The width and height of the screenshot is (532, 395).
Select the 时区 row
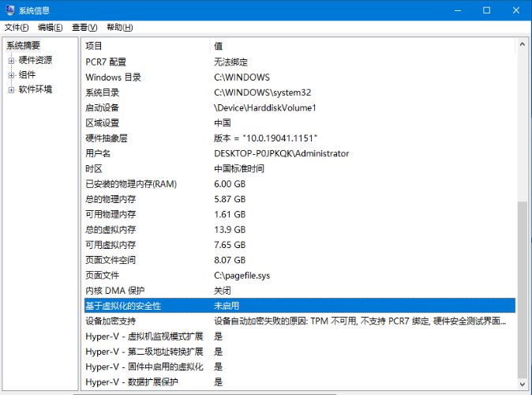pos(300,169)
